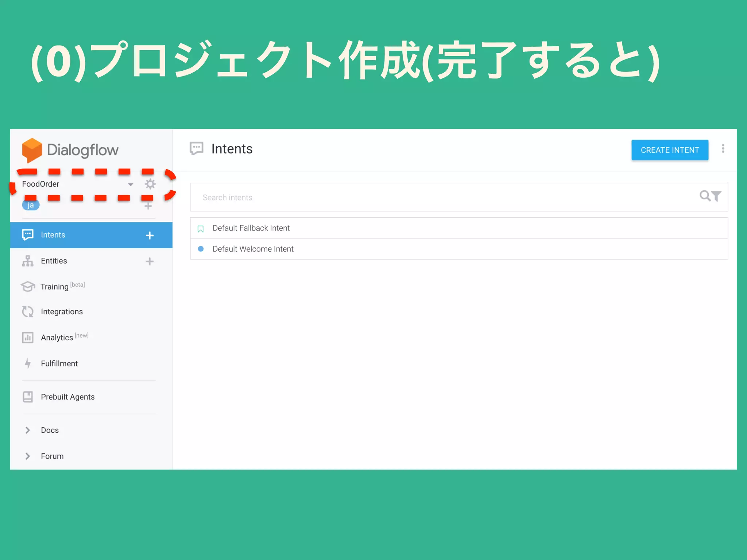Expand the FoodOrder agent dropdown
The height and width of the screenshot is (560, 747).
point(130,184)
